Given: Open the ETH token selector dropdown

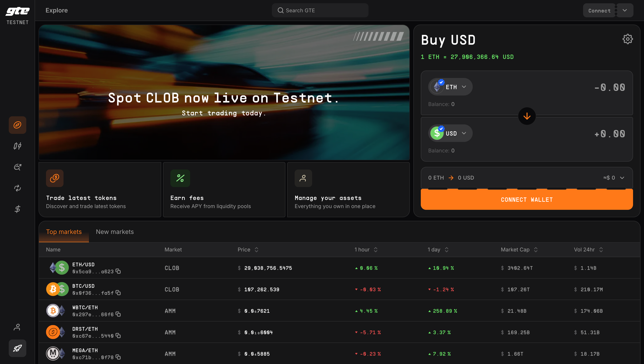Looking at the screenshot, I should click(451, 87).
